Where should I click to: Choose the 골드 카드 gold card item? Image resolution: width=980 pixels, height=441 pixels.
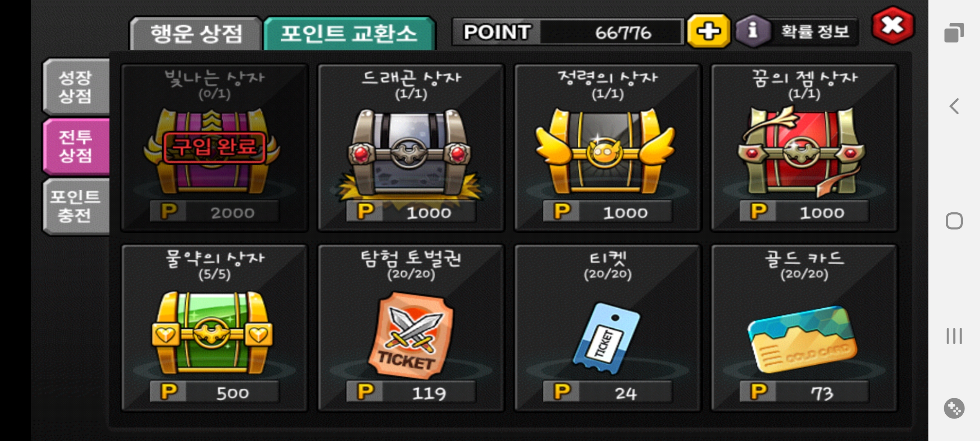803,339
